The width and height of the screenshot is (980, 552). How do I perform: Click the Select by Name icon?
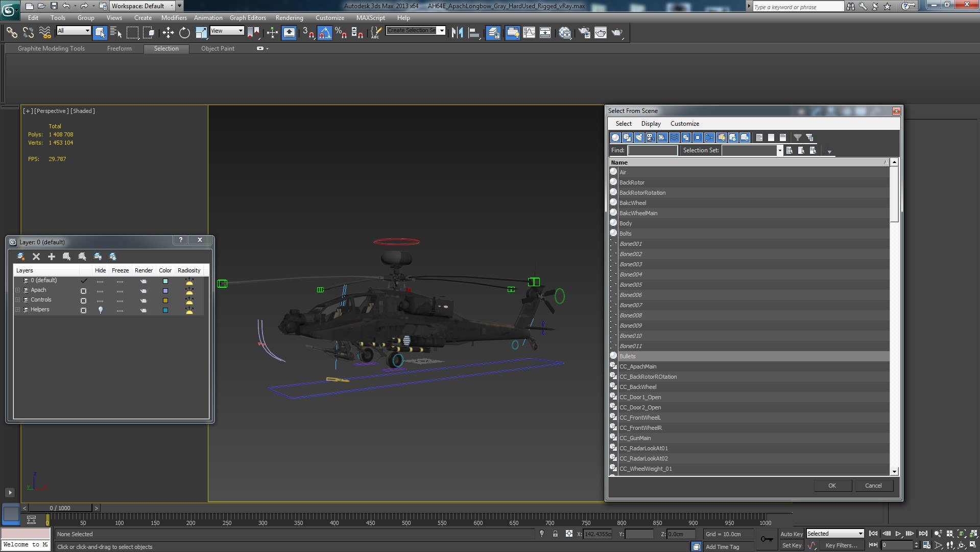point(116,33)
